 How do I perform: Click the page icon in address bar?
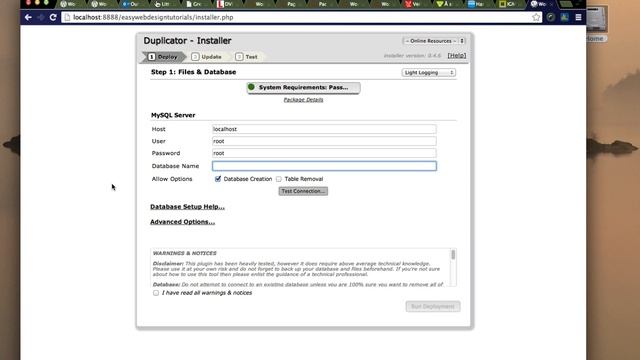(67, 18)
